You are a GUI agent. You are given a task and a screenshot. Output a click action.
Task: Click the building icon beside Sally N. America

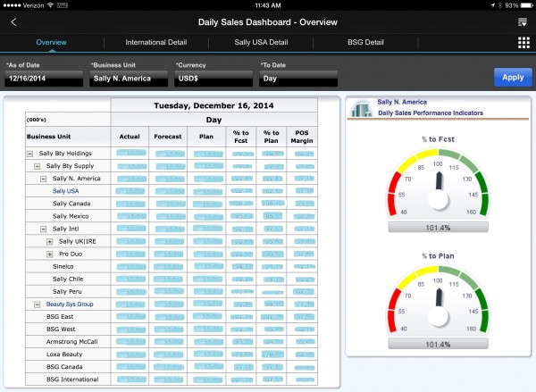click(362, 109)
